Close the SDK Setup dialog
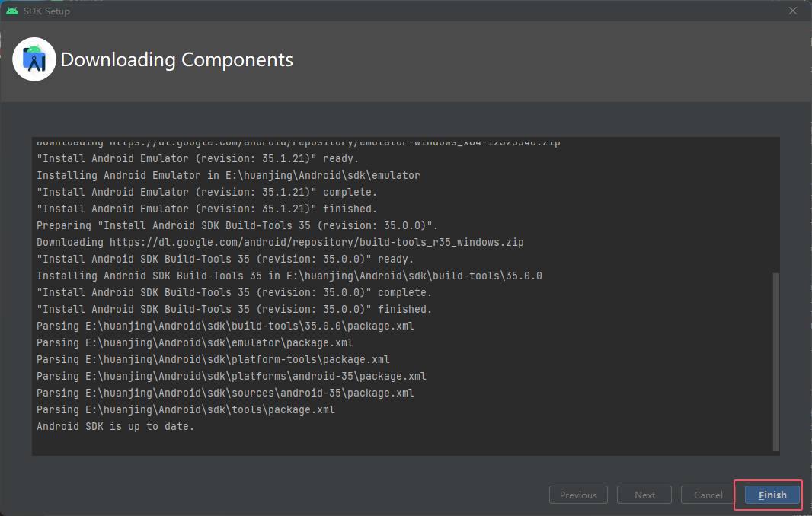 [x=793, y=11]
